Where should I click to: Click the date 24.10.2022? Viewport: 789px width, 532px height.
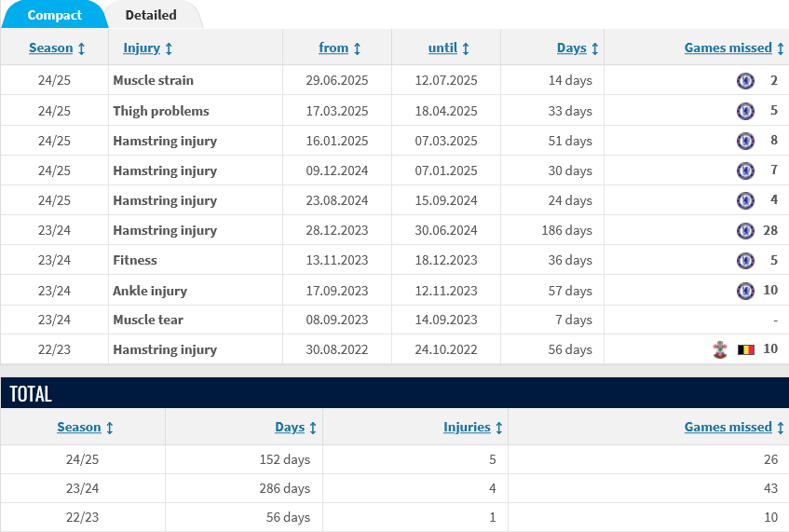point(446,349)
